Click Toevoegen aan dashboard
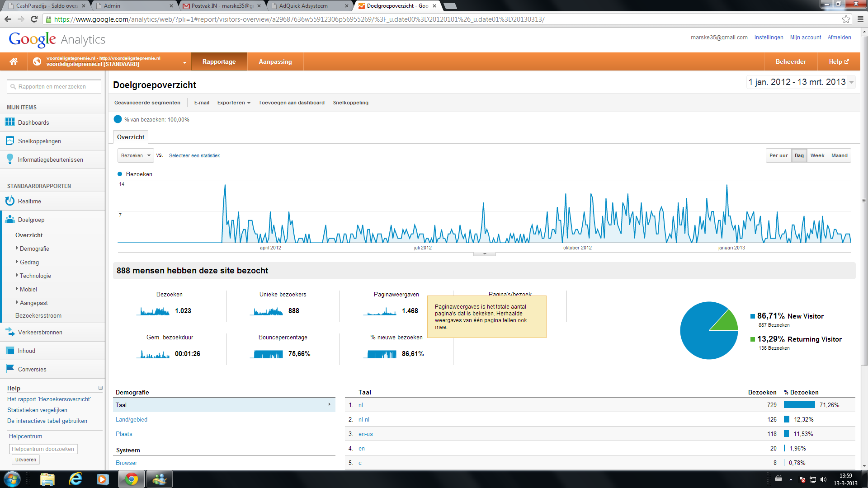This screenshot has height=488, width=868. pos(292,103)
